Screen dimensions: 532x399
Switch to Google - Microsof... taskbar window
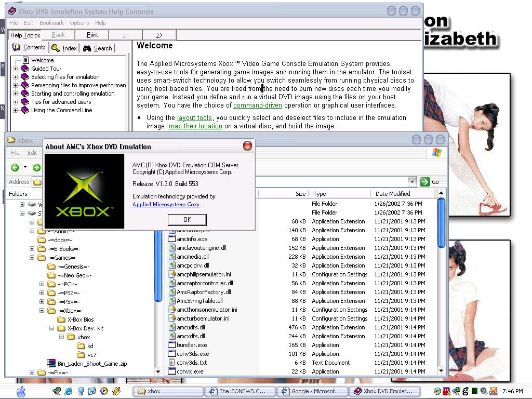point(313,391)
